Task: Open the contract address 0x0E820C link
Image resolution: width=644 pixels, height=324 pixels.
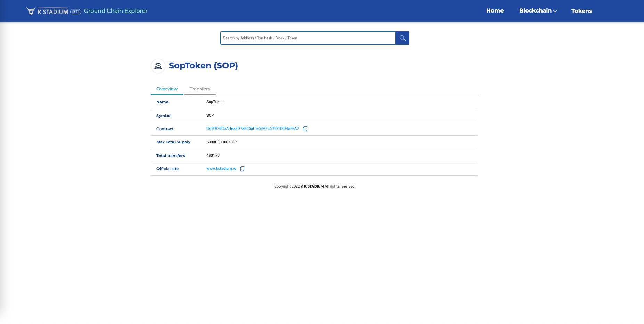Action: (x=253, y=129)
